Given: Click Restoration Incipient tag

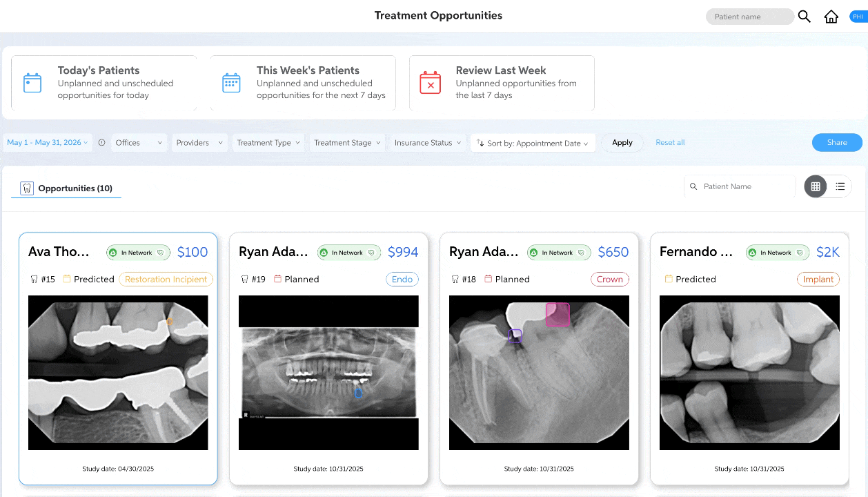Looking at the screenshot, I should 166,280.
